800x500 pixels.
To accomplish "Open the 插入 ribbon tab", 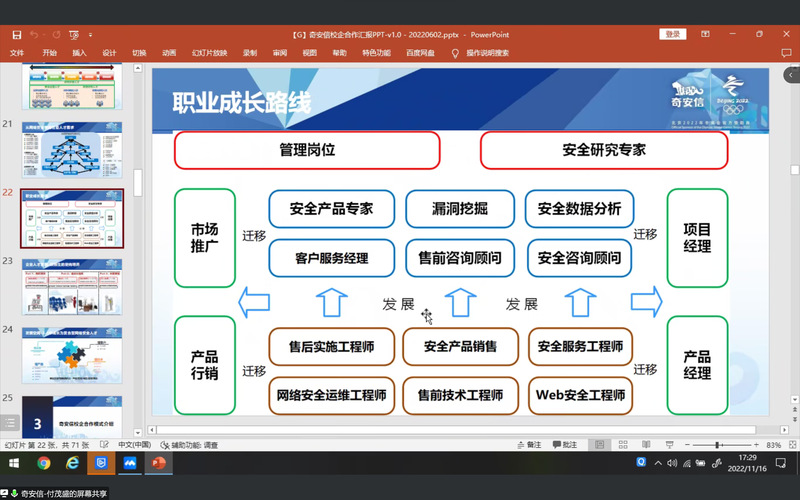I will tap(79, 53).
